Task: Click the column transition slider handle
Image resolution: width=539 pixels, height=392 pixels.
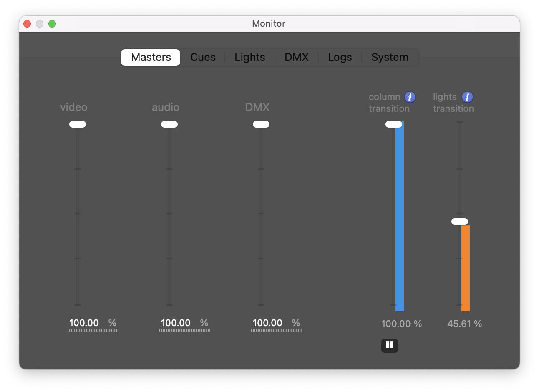Action: (x=393, y=124)
